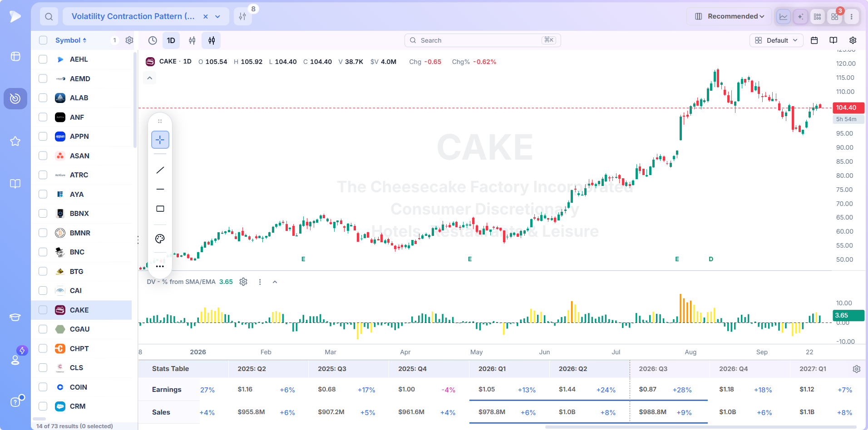Screen dimensions: 868x430
Task: Click the clock history icon
Action: click(153, 40)
